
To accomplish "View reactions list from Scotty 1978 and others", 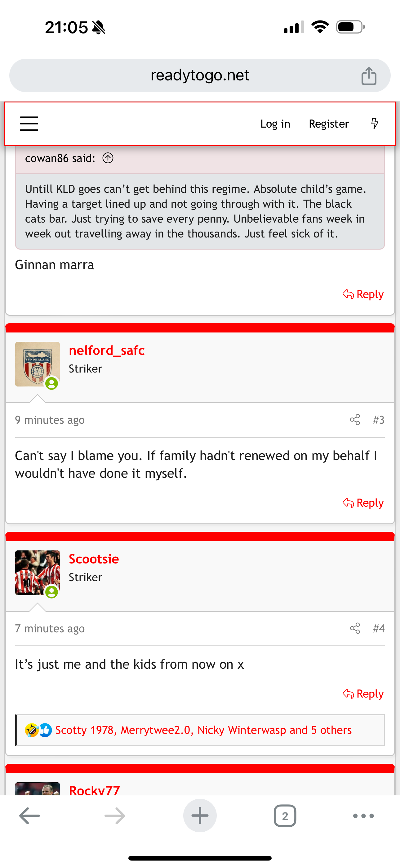I will click(x=203, y=730).
